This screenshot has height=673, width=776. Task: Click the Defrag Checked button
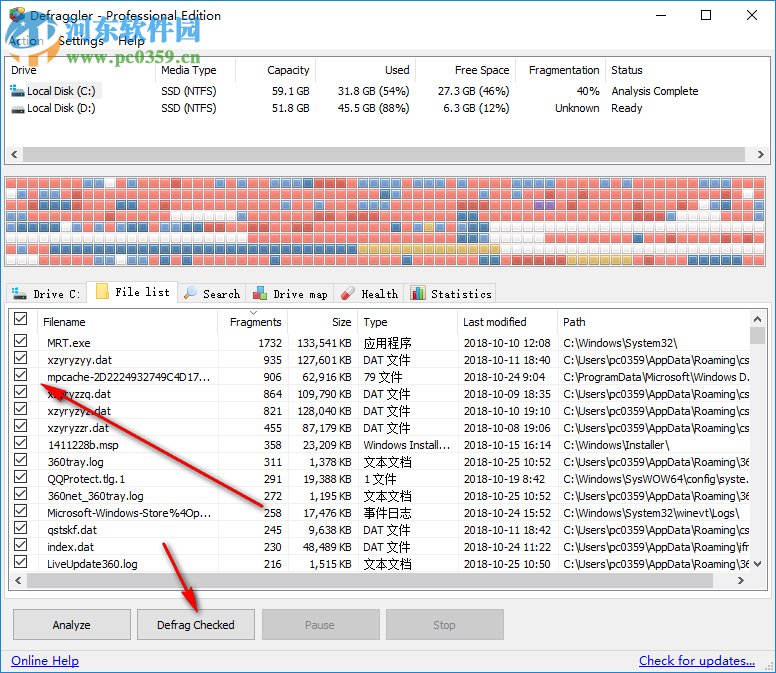click(x=196, y=625)
